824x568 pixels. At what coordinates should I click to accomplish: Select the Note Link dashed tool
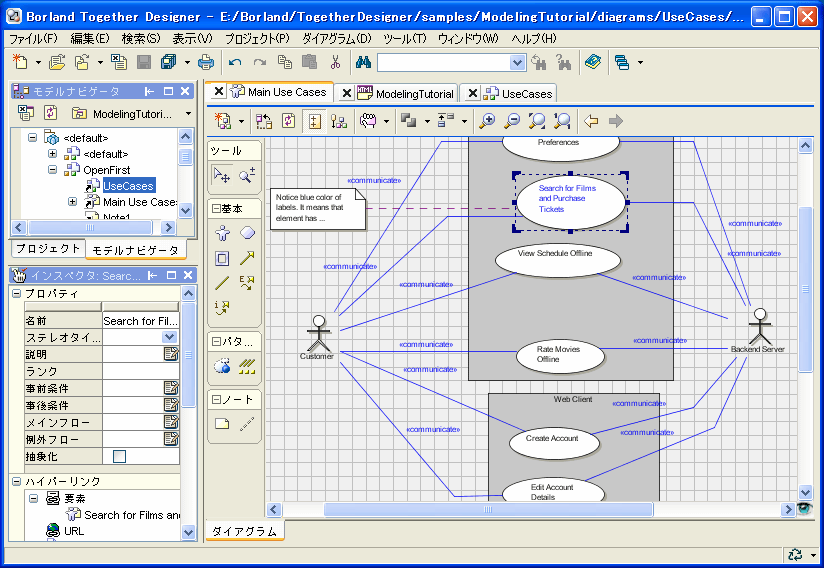(247, 424)
